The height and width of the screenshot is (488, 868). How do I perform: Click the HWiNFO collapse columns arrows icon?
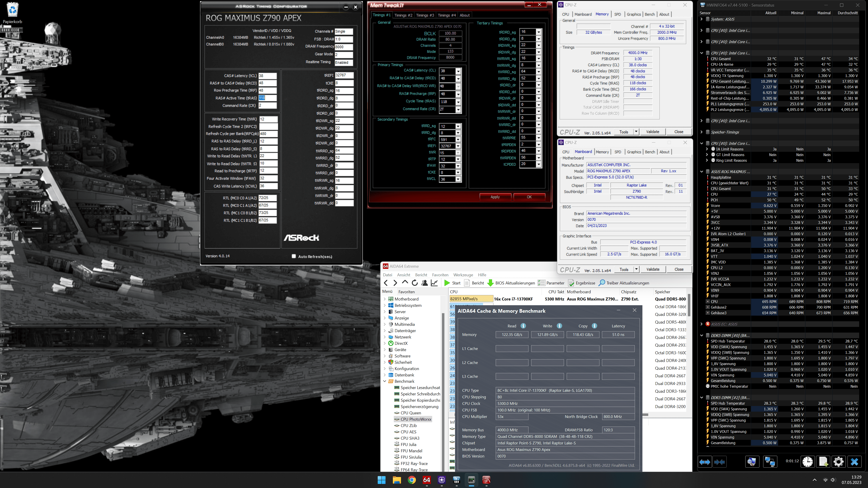click(719, 462)
